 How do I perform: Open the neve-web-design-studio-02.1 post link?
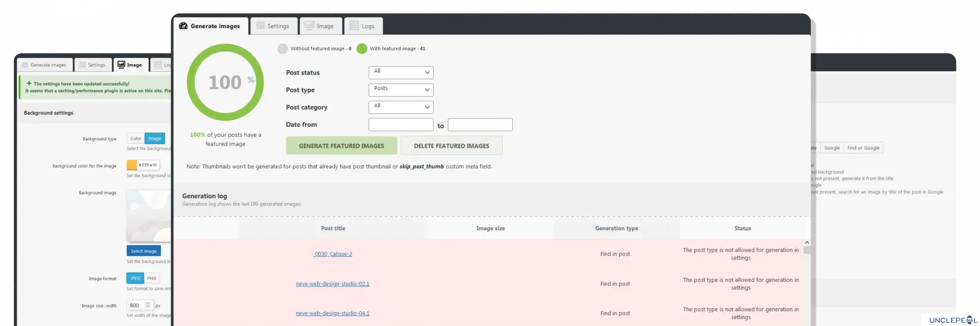(333, 284)
